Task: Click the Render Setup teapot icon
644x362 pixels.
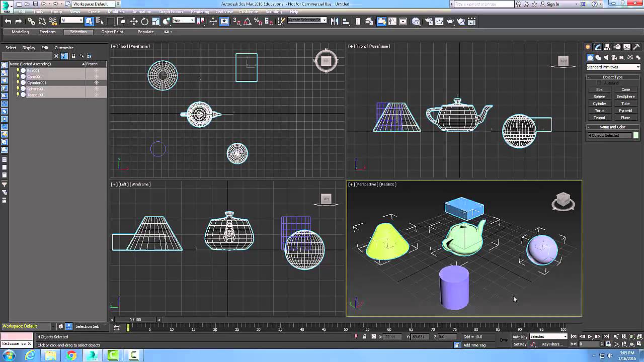Action: pyautogui.click(x=428, y=21)
